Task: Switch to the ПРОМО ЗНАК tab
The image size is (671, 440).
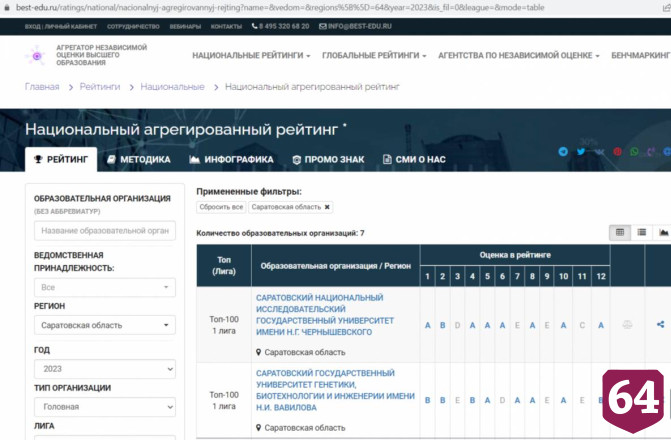Action: [x=328, y=159]
